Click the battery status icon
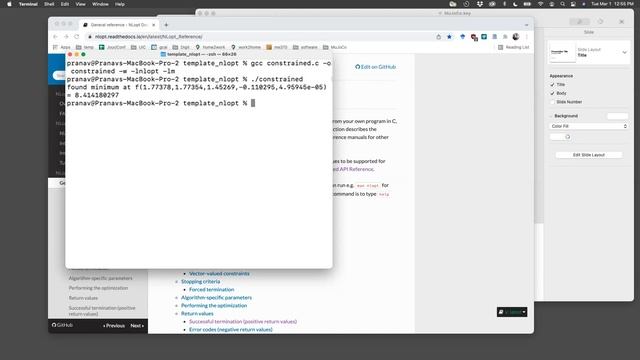 pyautogui.click(x=527, y=4)
